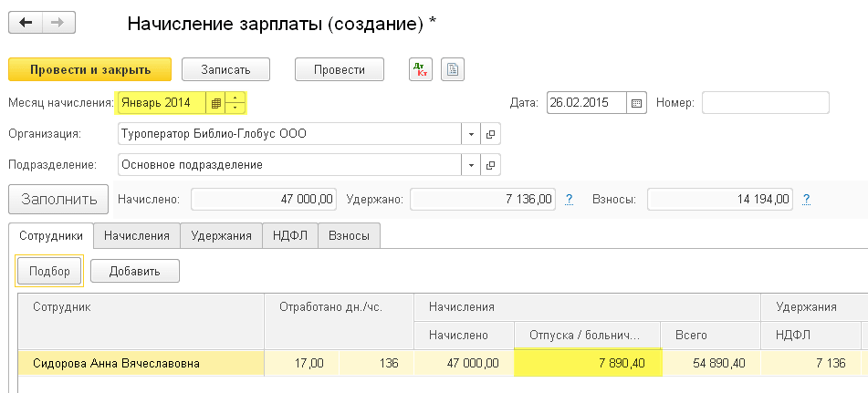Screen dimensions: 868x393
Task: Open the НДФЛ tab
Action: point(290,235)
